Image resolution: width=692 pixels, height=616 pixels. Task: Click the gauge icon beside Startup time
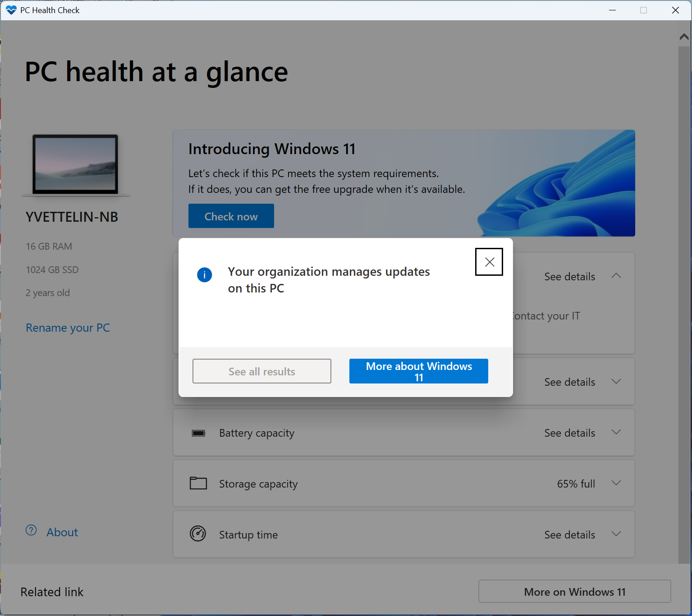tap(198, 534)
